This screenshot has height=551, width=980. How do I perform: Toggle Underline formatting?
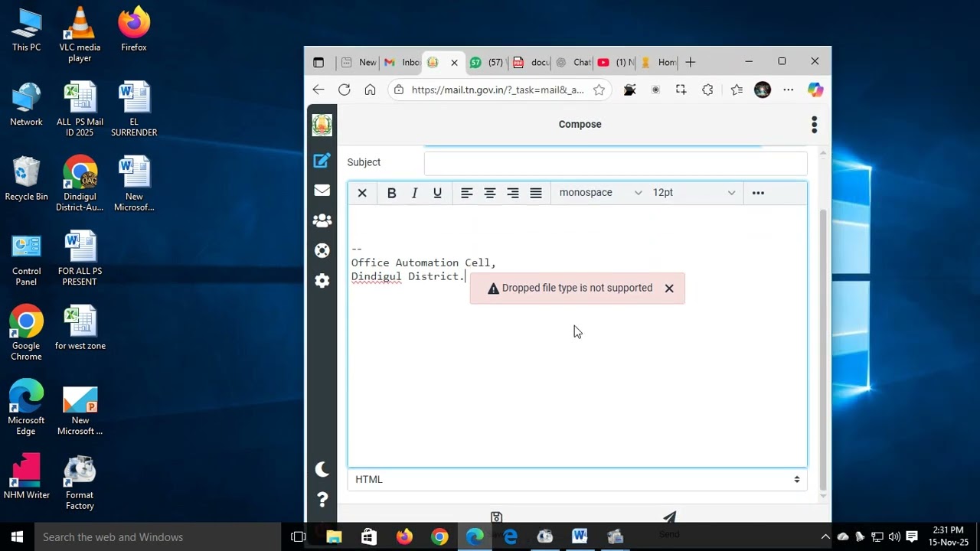(x=437, y=193)
